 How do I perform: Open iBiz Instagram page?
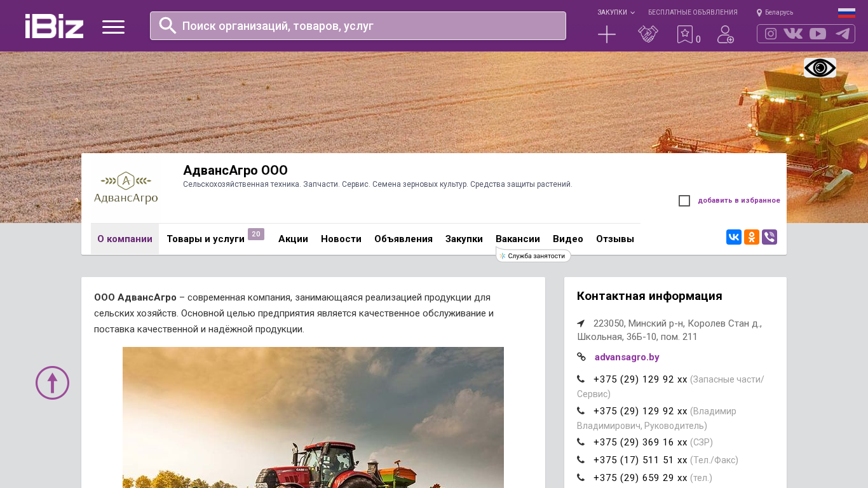[771, 34]
